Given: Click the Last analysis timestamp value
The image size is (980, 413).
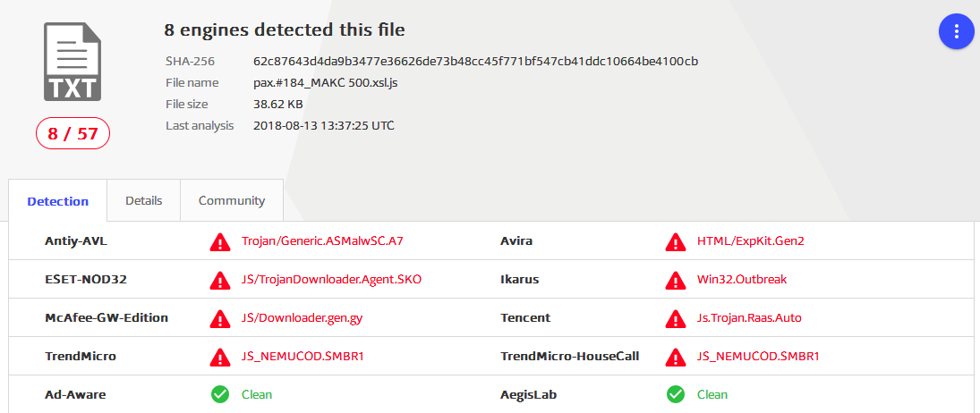Looking at the screenshot, I should (324, 125).
